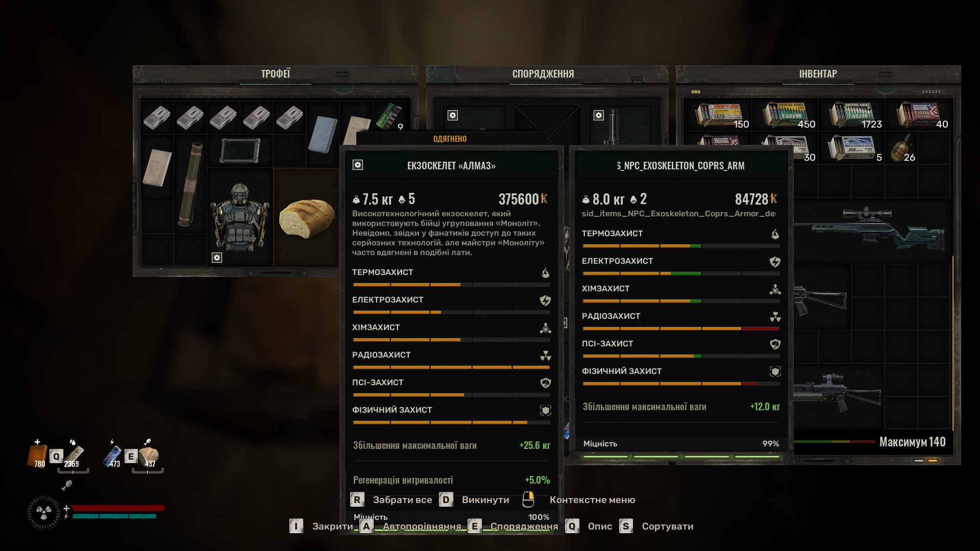980x551 pixels.
Task: Click the Викинути drop button
Action: 485,500
